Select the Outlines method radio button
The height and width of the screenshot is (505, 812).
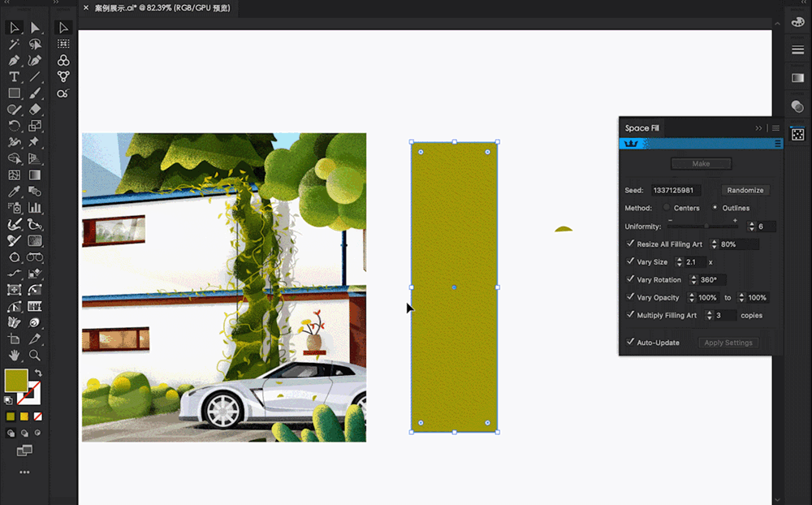tap(715, 208)
